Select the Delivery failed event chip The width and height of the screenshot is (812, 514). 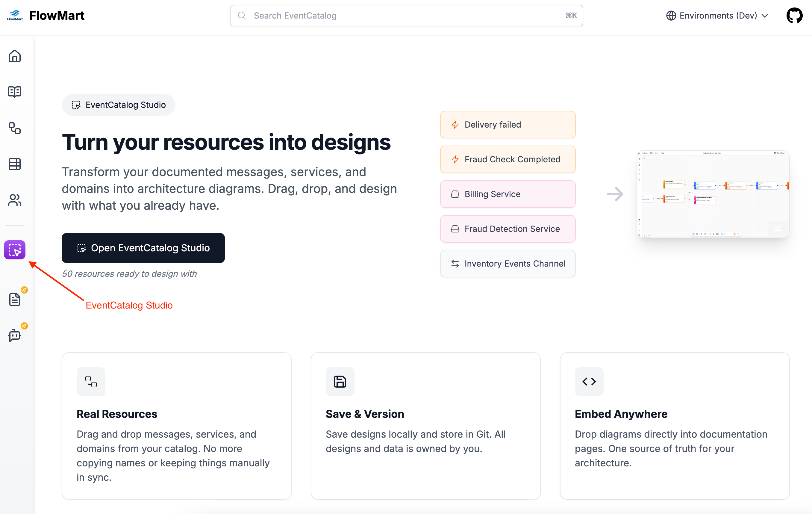[507, 124]
